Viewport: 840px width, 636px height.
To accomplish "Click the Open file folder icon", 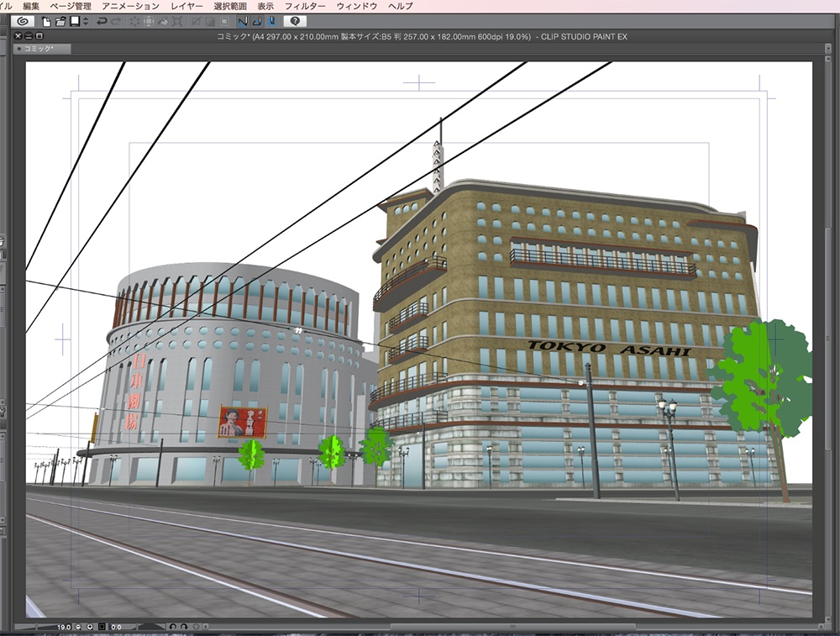I will click(x=60, y=22).
